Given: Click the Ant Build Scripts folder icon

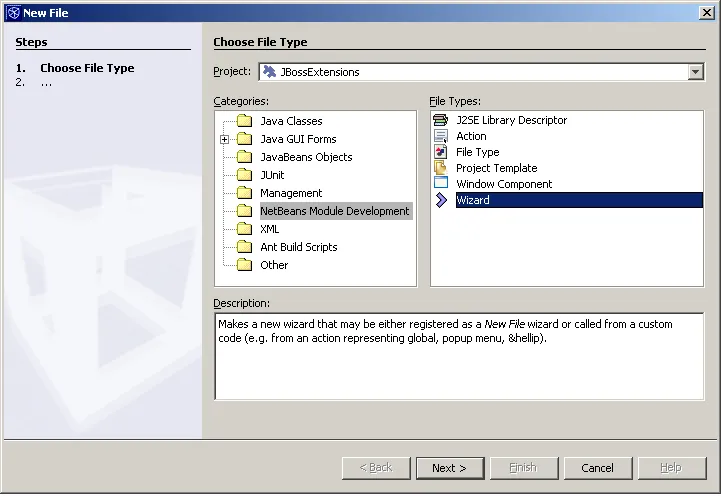Looking at the screenshot, I should (244, 247).
